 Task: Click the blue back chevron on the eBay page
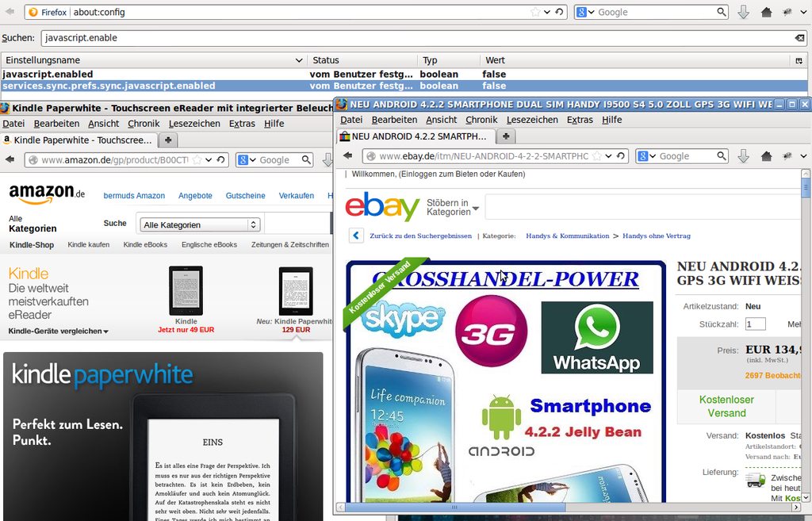(356, 236)
